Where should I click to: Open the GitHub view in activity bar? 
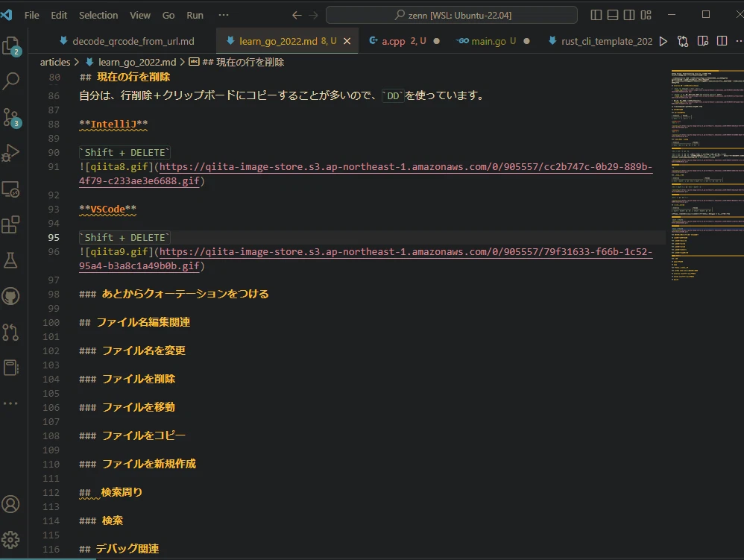click(x=11, y=296)
